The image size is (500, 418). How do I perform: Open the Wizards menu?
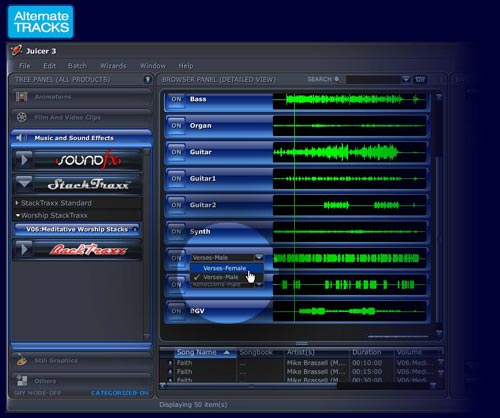click(113, 66)
